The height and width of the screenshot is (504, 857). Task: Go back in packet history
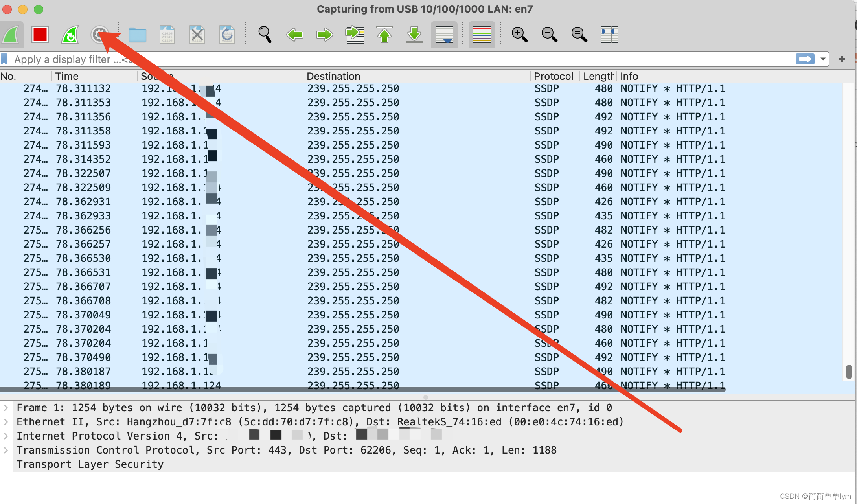(295, 35)
